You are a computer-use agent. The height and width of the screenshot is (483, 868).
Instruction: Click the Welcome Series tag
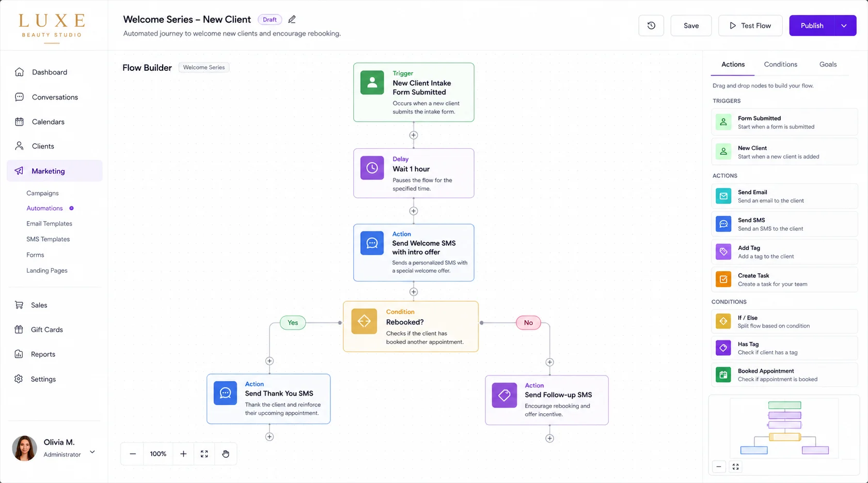click(x=204, y=67)
